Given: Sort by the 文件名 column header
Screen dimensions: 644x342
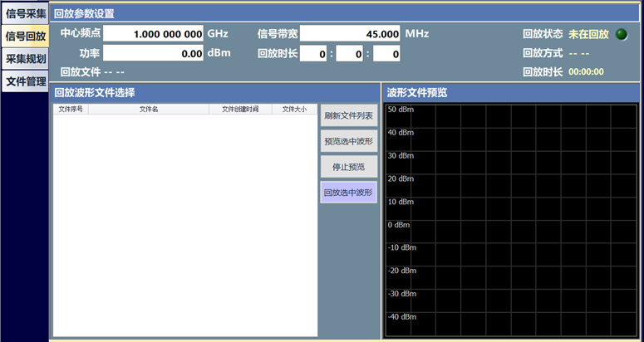Looking at the screenshot, I should tap(149, 109).
